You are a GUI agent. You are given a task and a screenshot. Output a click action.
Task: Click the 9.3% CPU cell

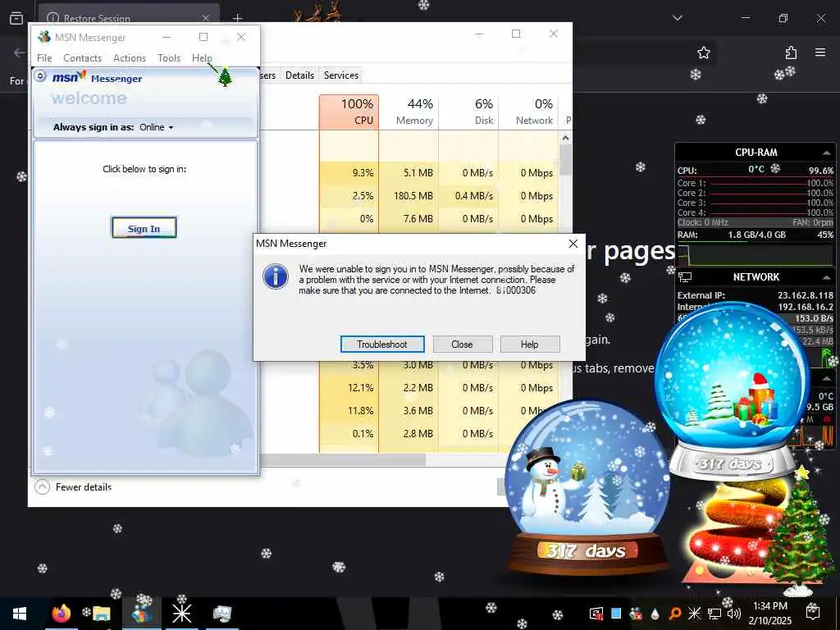(x=349, y=172)
